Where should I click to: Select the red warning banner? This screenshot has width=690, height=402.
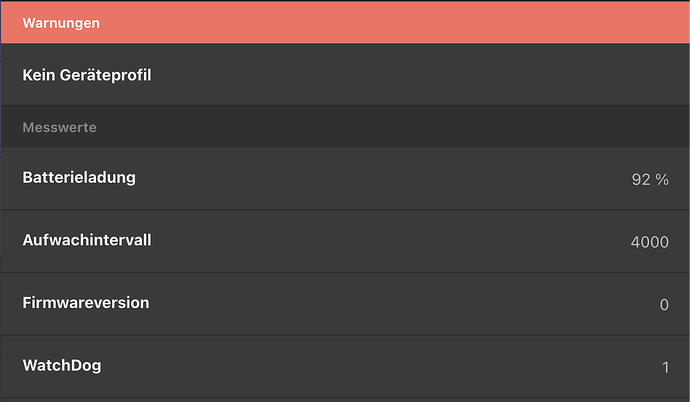[345, 23]
